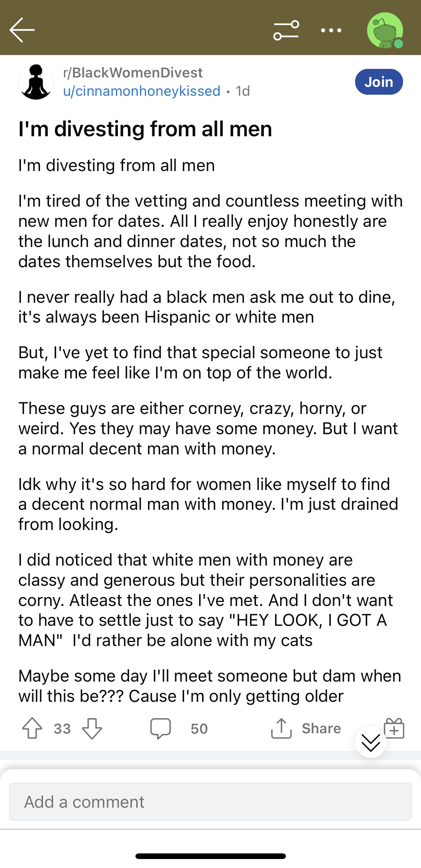The width and height of the screenshot is (421, 868).
Task: Click the Share label
Action: click(x=321, y=728)
